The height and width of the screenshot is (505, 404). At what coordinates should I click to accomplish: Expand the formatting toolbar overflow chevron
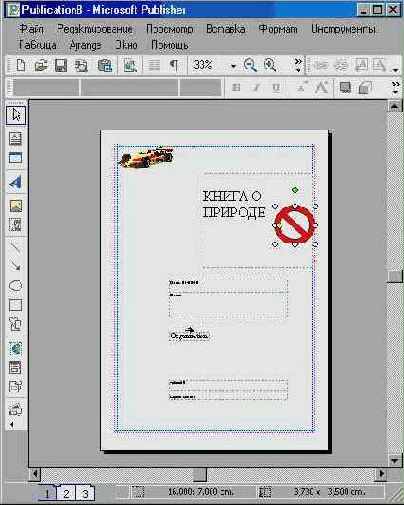[x=396, y=87]
